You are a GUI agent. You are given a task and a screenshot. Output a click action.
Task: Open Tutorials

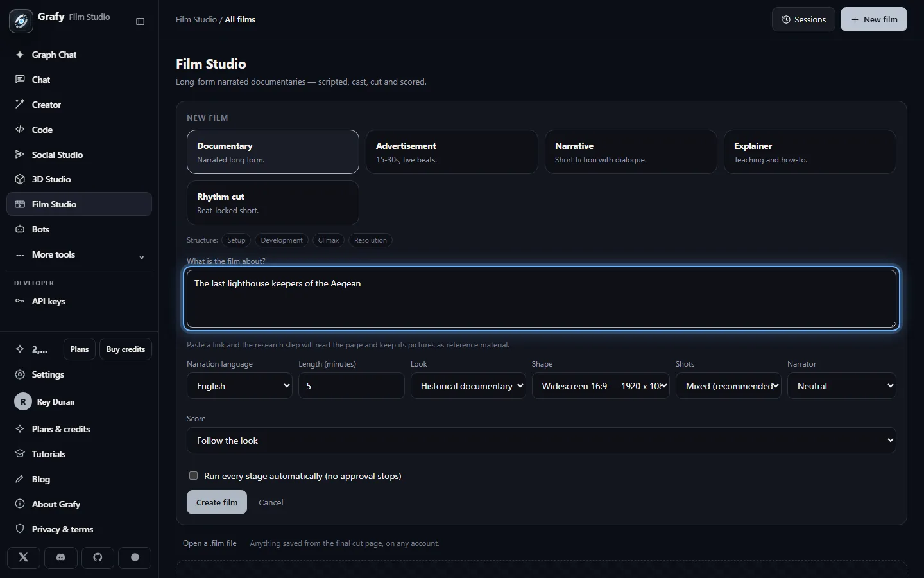(79, 454)
